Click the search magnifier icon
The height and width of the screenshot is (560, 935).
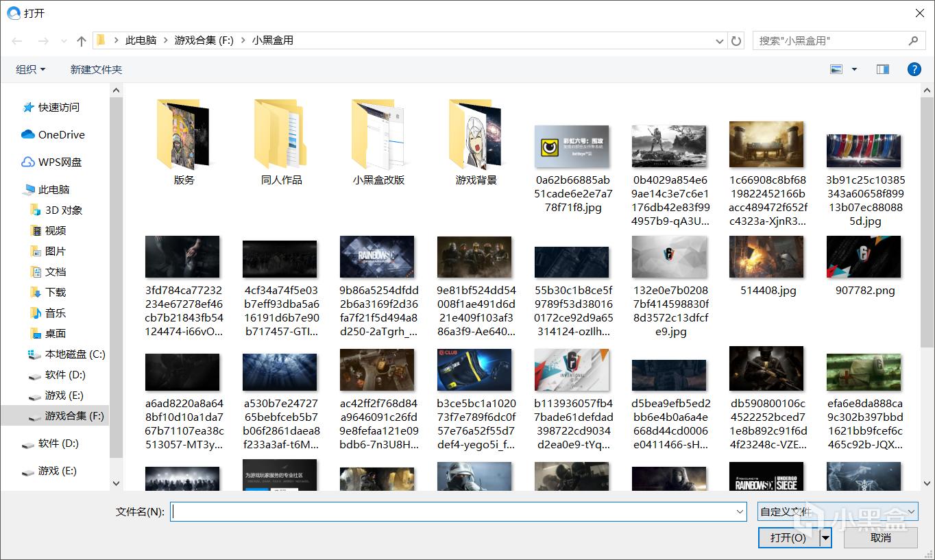click(x=913, y=41)
